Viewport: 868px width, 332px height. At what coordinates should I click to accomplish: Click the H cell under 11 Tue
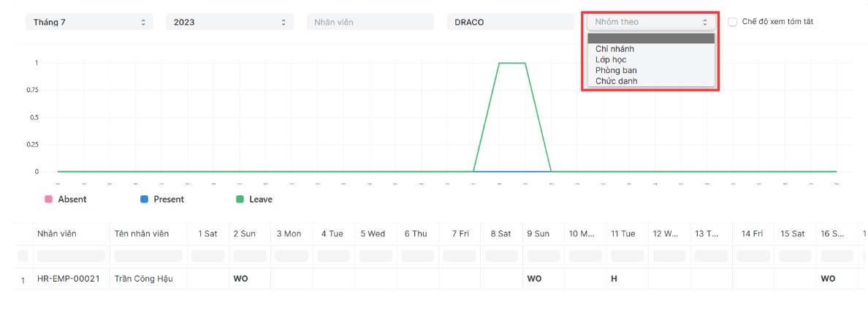(x=627, y=279)
